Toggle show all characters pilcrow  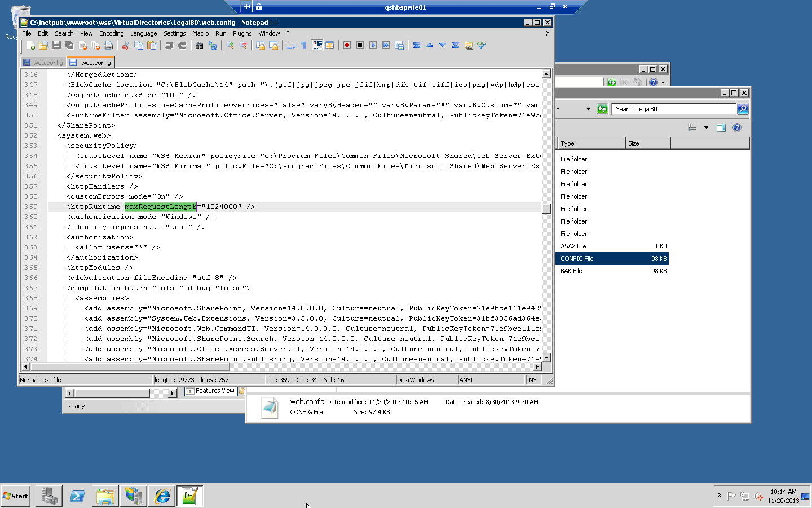point(303,45)
